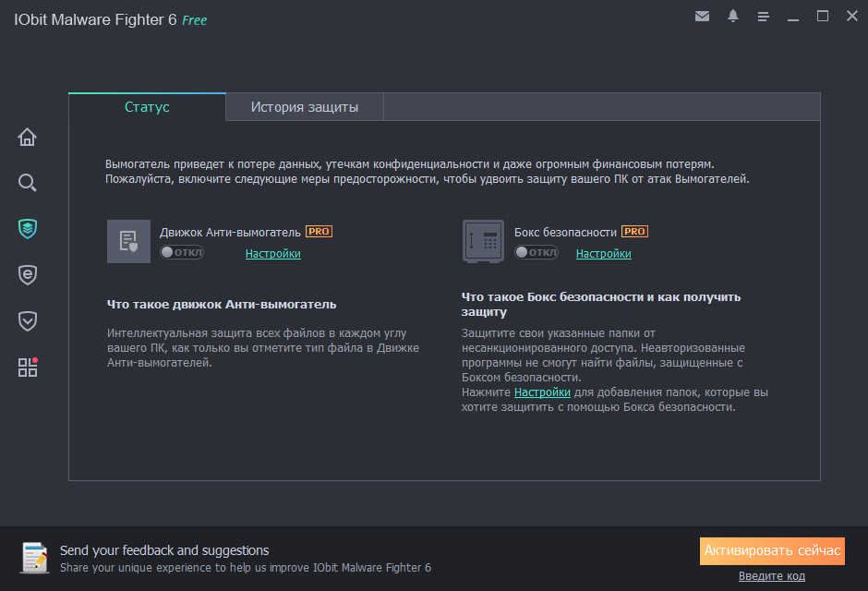Open the Anti-ransomware shield section
This screenshot has width=868, height=591.
(28, 228)
